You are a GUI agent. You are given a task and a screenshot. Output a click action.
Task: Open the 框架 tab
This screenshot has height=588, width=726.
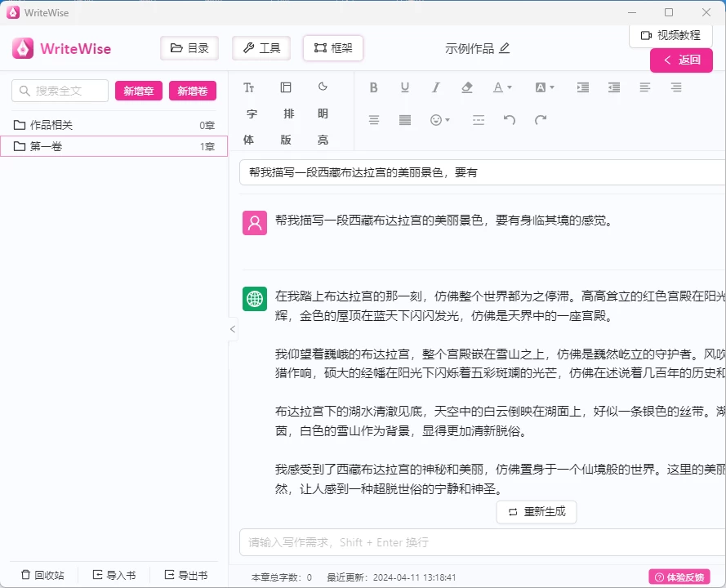[333, 48]
